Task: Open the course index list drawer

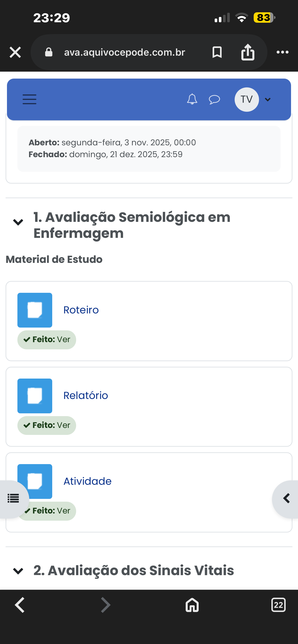Action: [x=13, y=498]
